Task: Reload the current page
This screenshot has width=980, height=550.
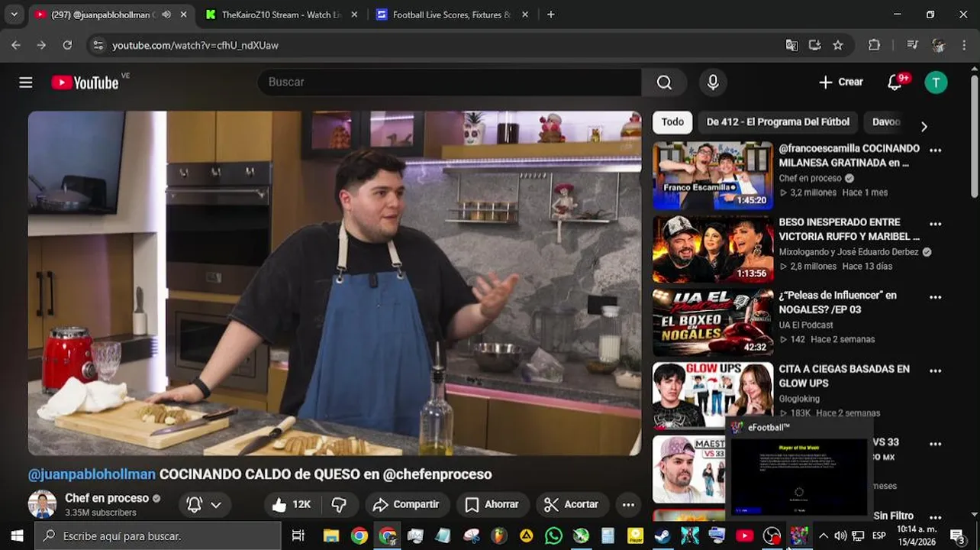Action: [x=67, y=45]
